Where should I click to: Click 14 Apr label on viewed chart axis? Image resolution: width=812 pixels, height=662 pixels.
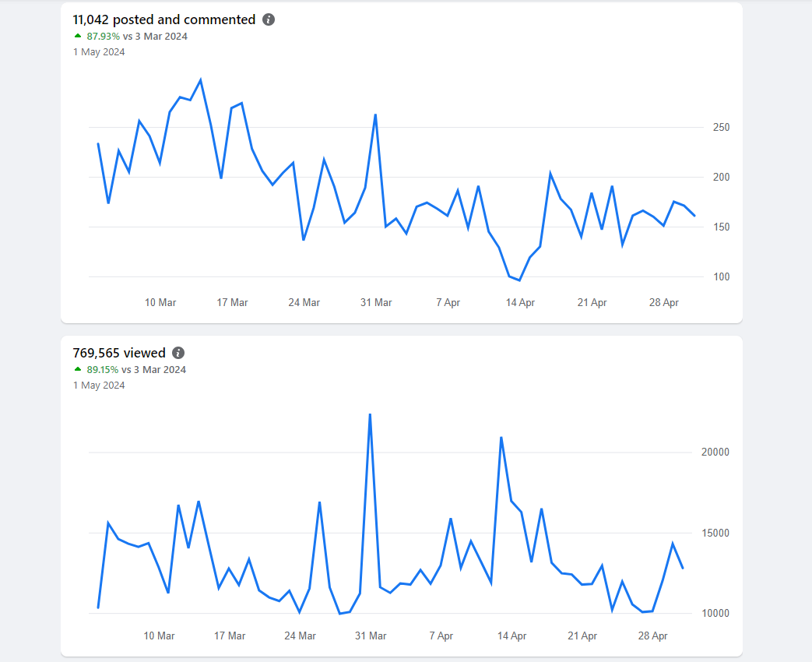point(511,636)
